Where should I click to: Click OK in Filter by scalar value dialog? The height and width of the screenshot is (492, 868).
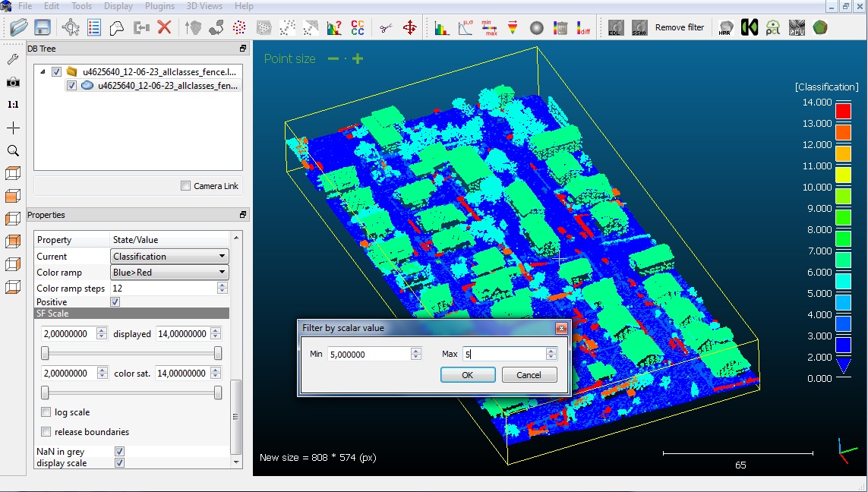pos(468,375)
